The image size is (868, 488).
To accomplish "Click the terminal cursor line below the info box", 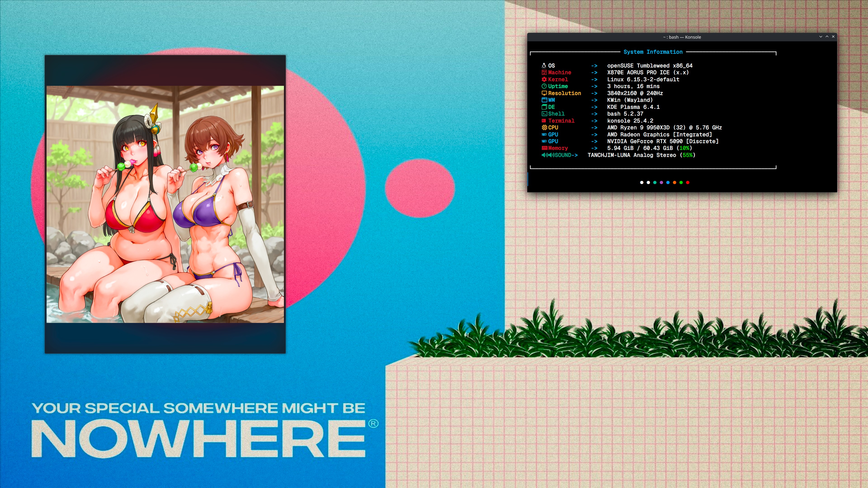I will pos(528,179).
